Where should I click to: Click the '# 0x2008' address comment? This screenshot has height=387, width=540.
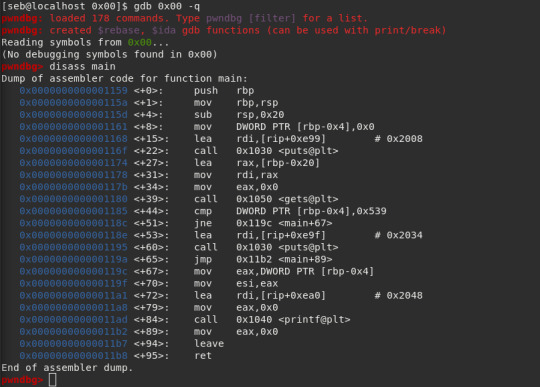398,139
